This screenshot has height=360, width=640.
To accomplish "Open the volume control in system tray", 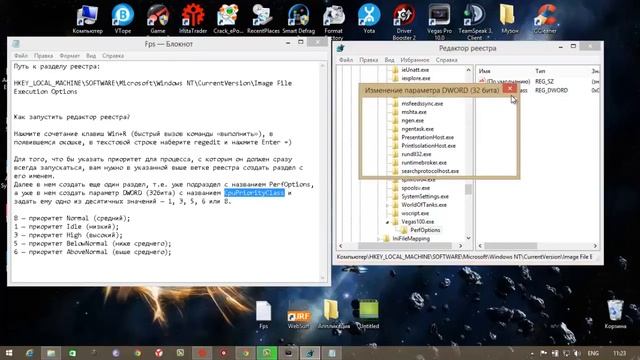I will click(x=577, y=353).
